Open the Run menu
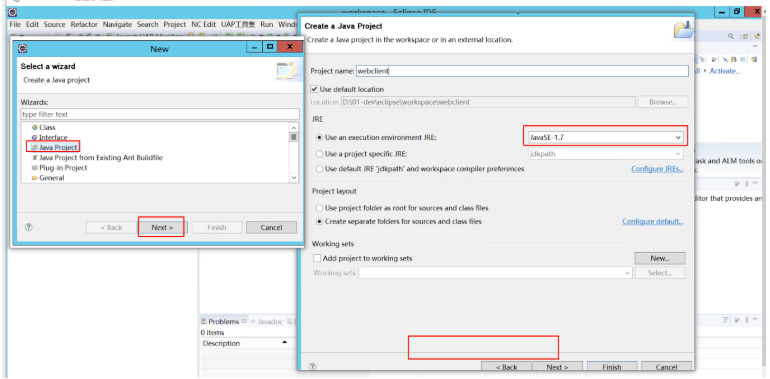The width and height of the screenshot is (770, 379). (267, 24)
